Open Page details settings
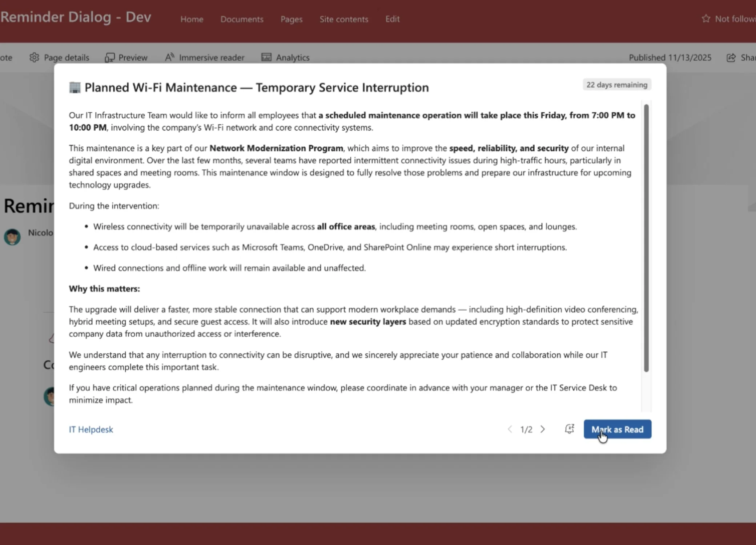Viewport: 756px width, 545px height. pos(59,57)
